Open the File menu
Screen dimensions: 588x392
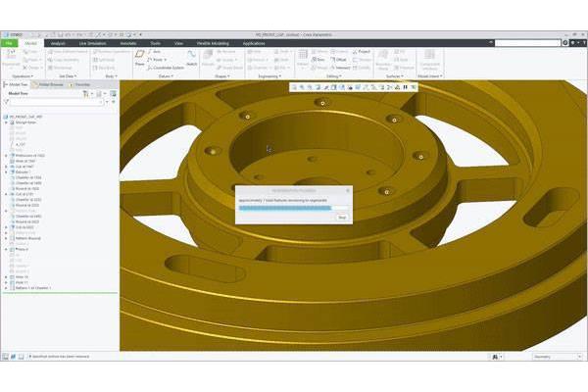[9, 43]
